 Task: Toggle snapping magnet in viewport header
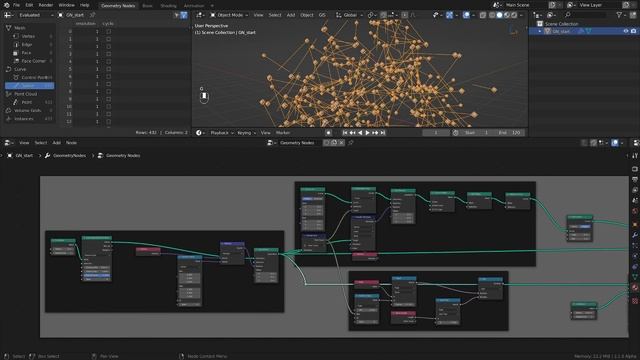pyautogui.click(x=383, y=15)
